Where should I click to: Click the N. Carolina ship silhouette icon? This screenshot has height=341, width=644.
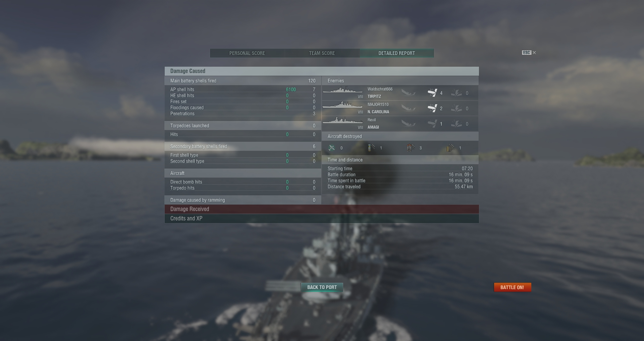click(x=342, y=106)
